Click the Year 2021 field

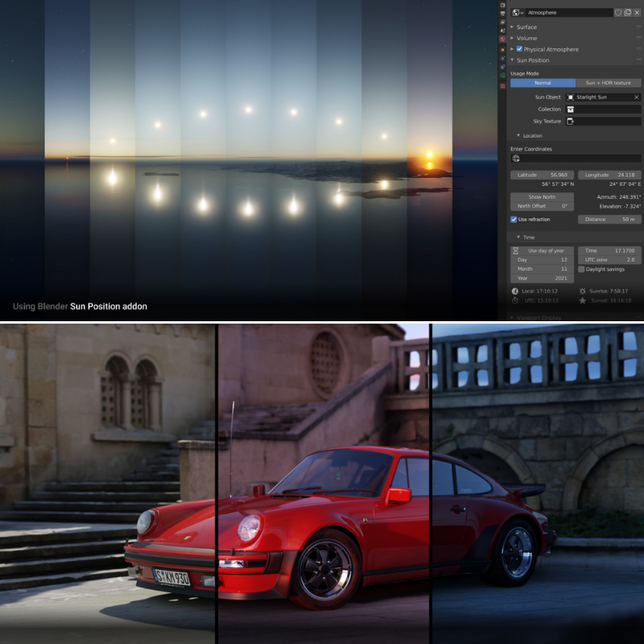tap(542, 279)
